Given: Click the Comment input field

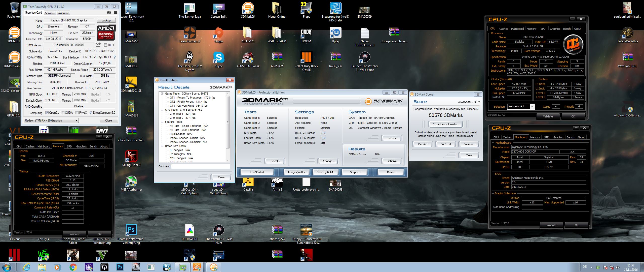Looking at the screenshot, I should (x=201, y=166).
